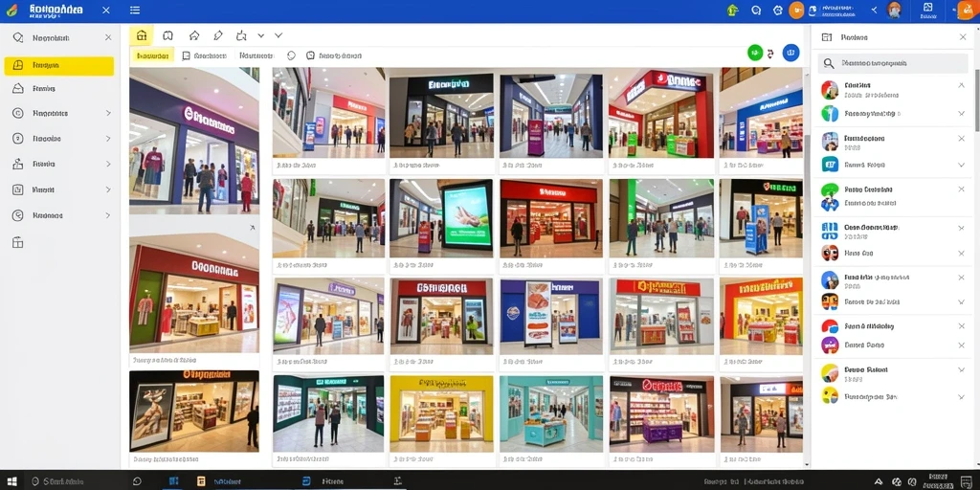Open the blue grid app on the taskbar
The image size is (980, 490).
[174, 481]
